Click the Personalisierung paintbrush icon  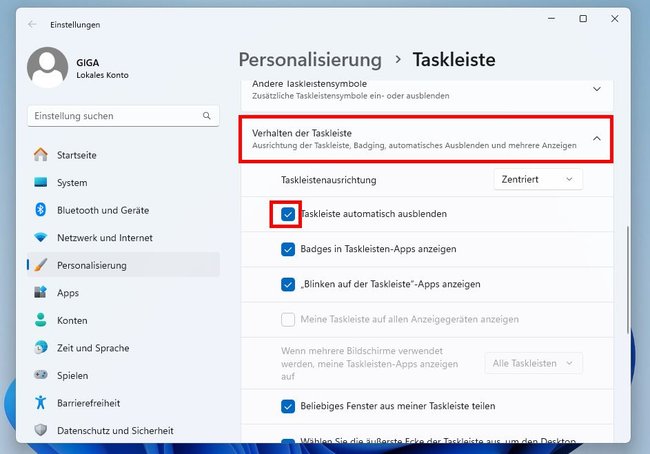[x=41, y=265]
